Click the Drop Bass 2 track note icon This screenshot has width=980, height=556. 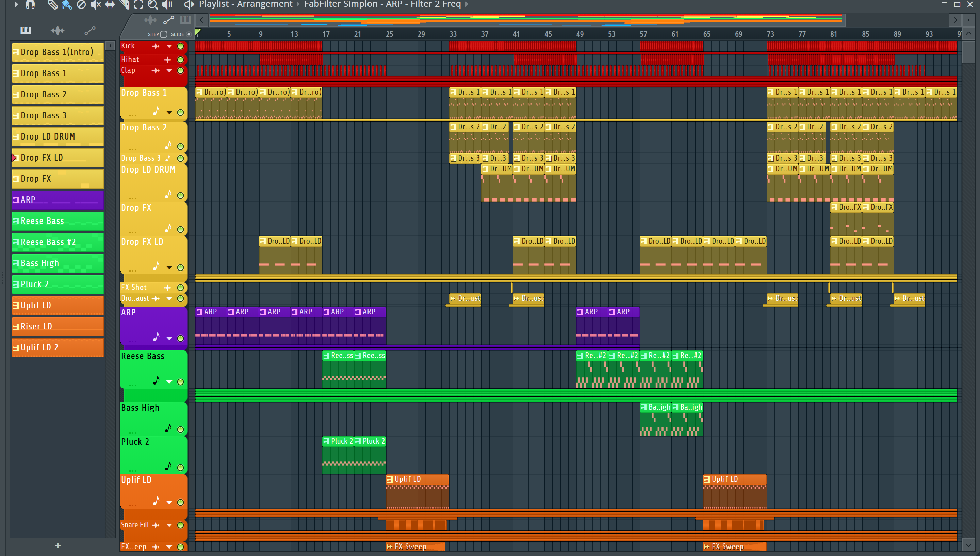(x=168, y=145)
